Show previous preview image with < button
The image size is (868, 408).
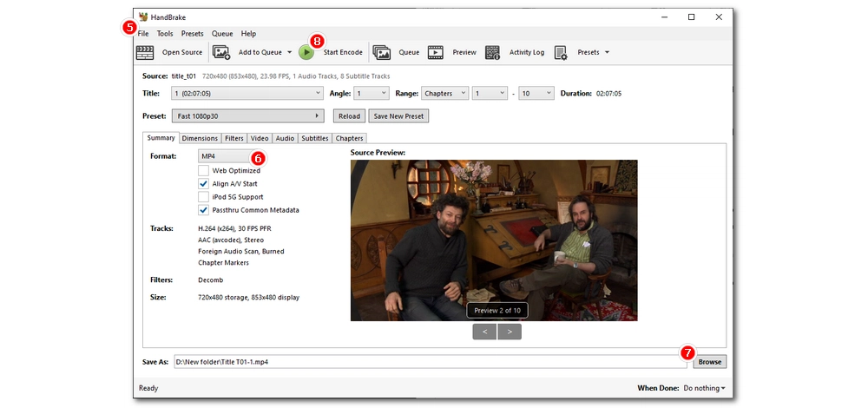485,332
